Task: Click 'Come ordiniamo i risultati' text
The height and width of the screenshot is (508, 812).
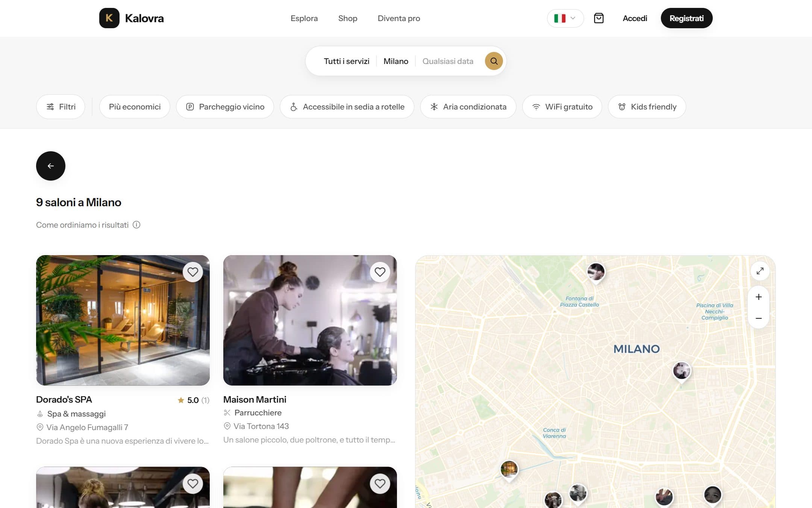Action: pyautogui.click(x=82, y=225)
